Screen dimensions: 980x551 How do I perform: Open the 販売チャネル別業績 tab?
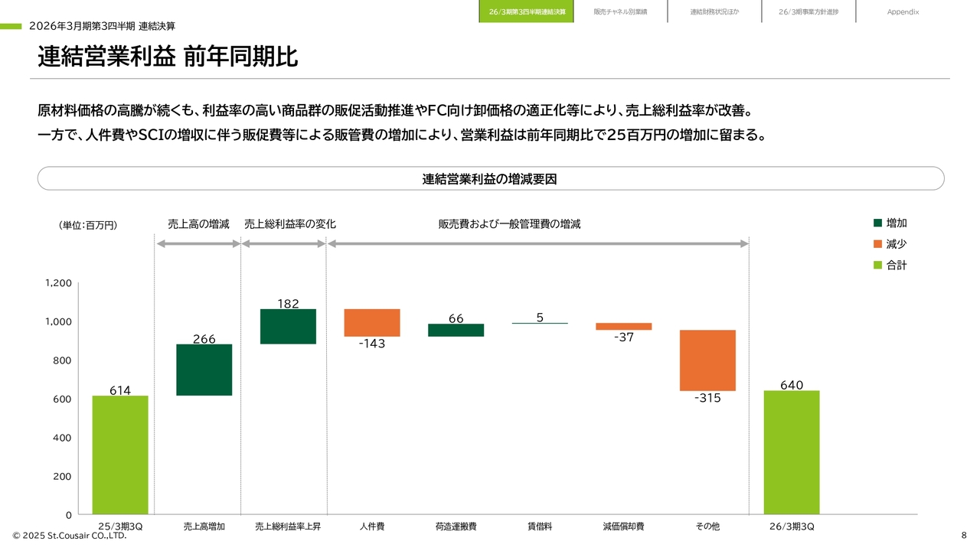(620, 11)
